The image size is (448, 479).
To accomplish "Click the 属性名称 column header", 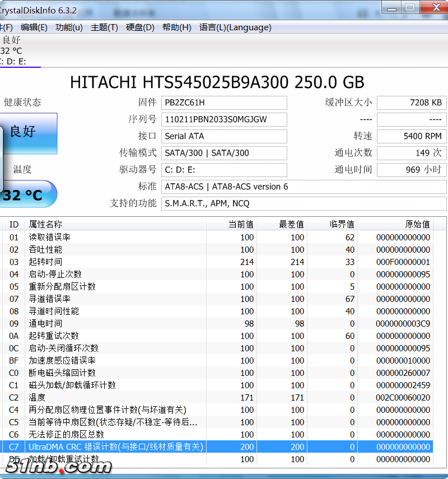I will [x=46, y=224].
